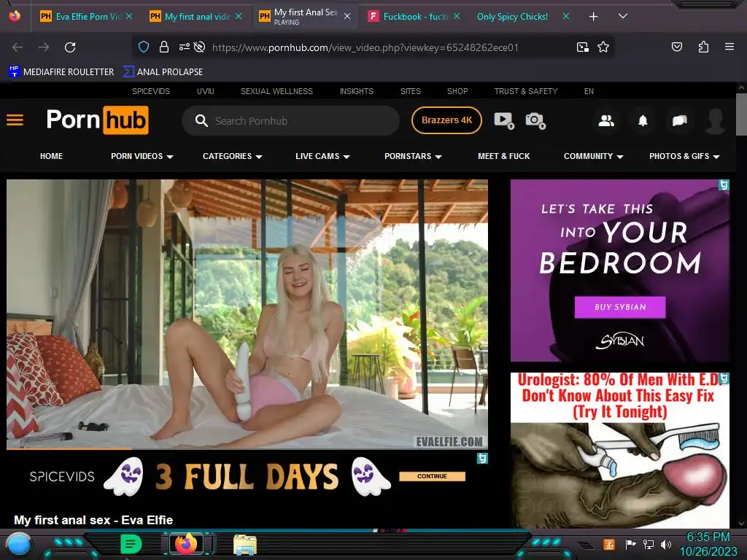Open SEXUAL WELLNESS top link
This screenshot has height=560, width=747.
[x=276, y=91]
